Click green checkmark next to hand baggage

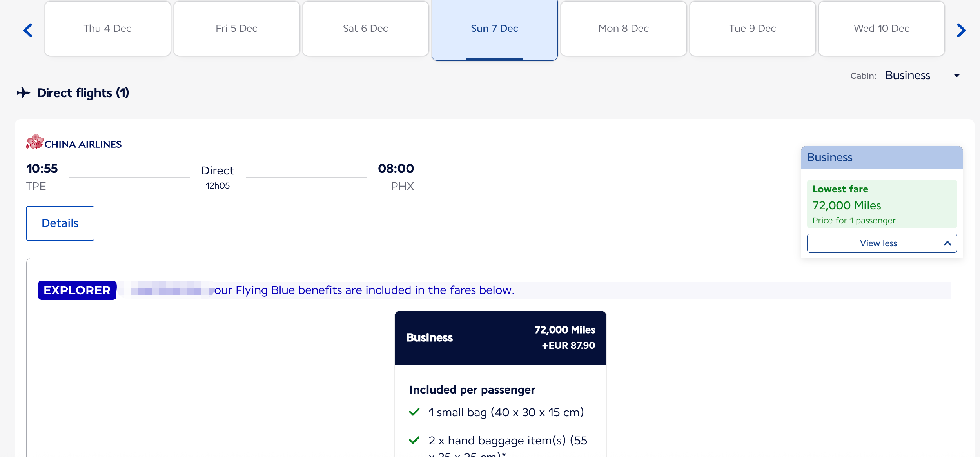tap(414, 441)
